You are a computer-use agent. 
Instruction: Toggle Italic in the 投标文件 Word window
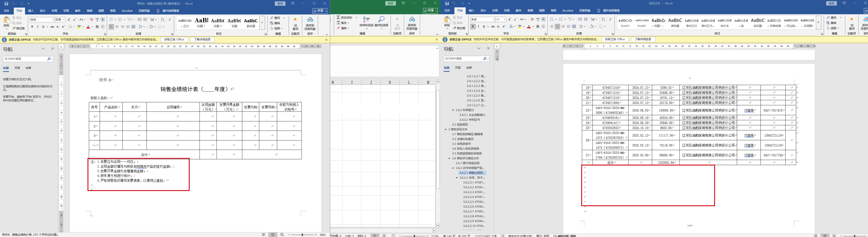[x=478, y=26]
